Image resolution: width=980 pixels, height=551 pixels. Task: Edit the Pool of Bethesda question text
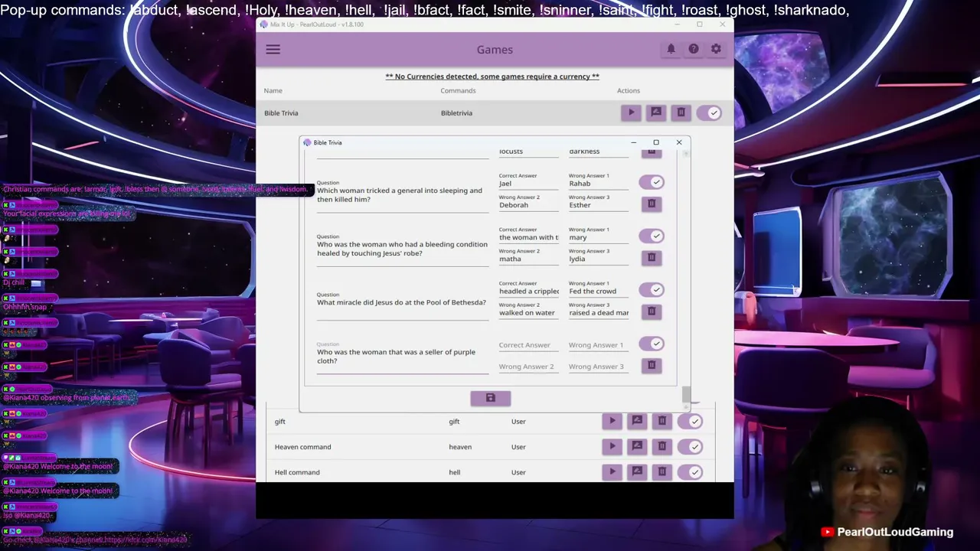[402, 303]
